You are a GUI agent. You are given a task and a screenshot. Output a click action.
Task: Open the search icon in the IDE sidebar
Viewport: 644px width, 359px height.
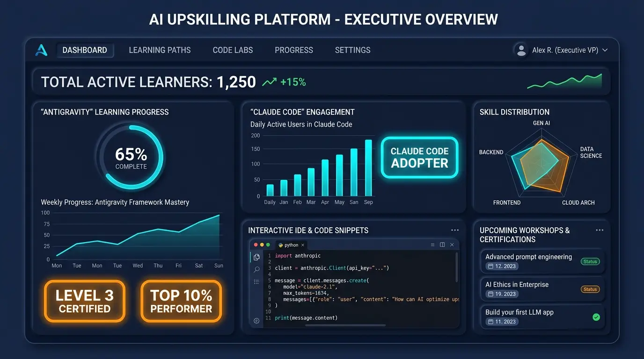click(x=256, y=269)
